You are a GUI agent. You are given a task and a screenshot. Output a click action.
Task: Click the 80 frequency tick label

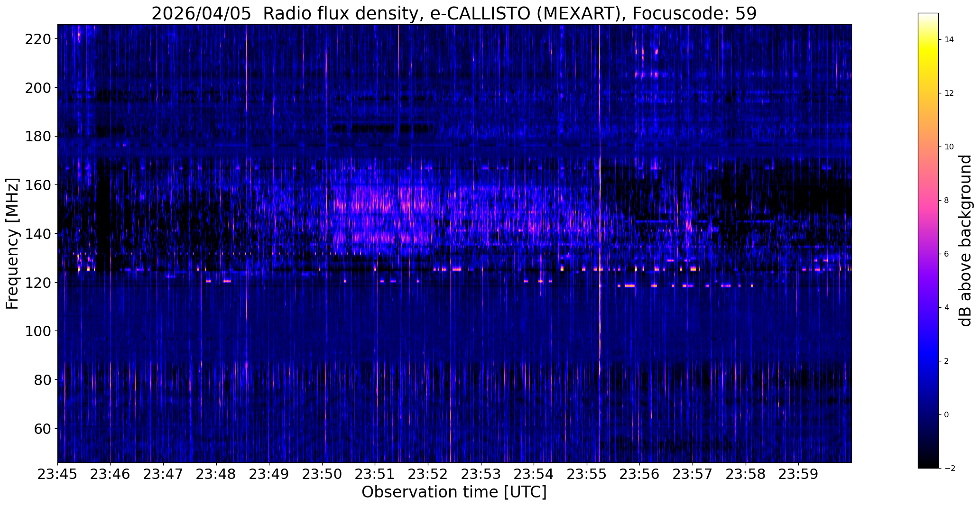43,380
